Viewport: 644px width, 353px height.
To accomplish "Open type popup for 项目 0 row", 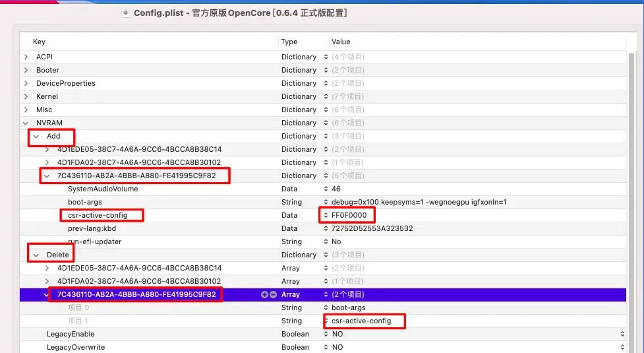I will pyautogui.click(x=326, y=307).
